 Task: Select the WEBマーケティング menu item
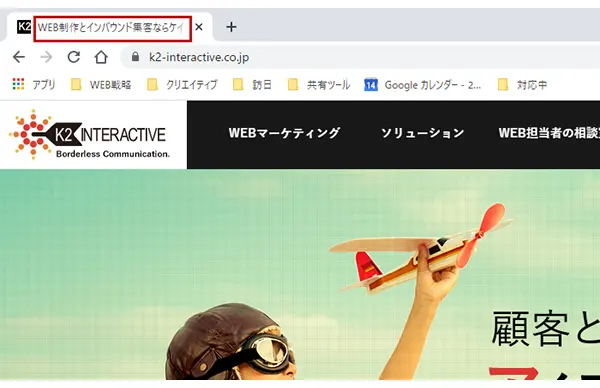coord(284,133)
